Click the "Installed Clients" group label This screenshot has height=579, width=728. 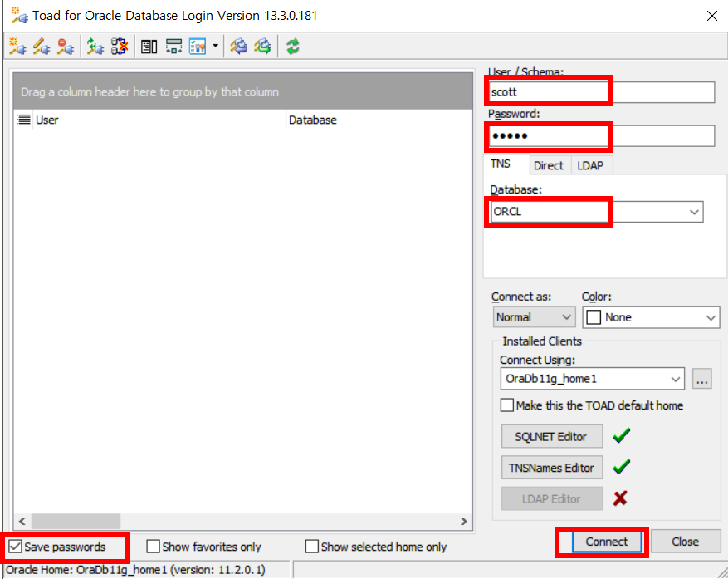(x=542, y=341)
